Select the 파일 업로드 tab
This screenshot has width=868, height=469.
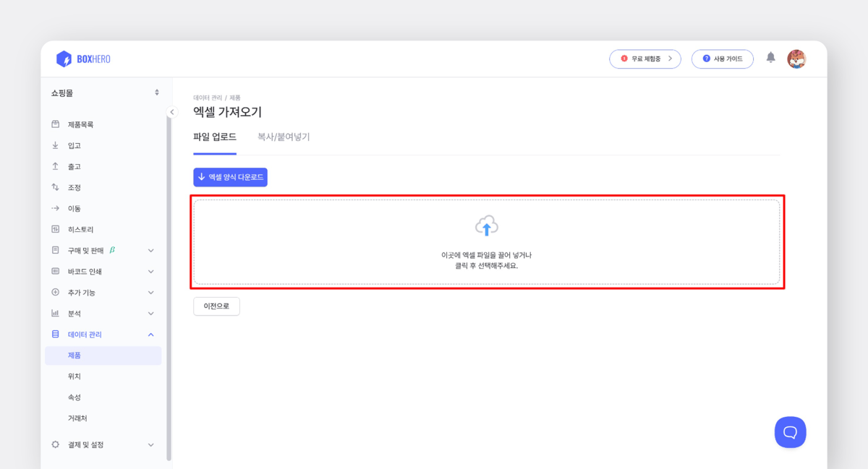click(216, 137)
